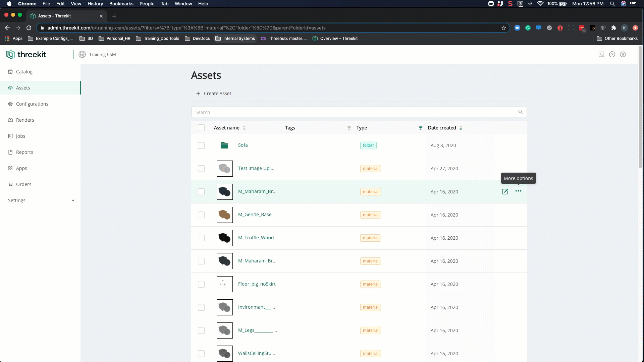644x362 pixels.
Task: Select the Sofa row checkbox
Action: click(201, 145)
